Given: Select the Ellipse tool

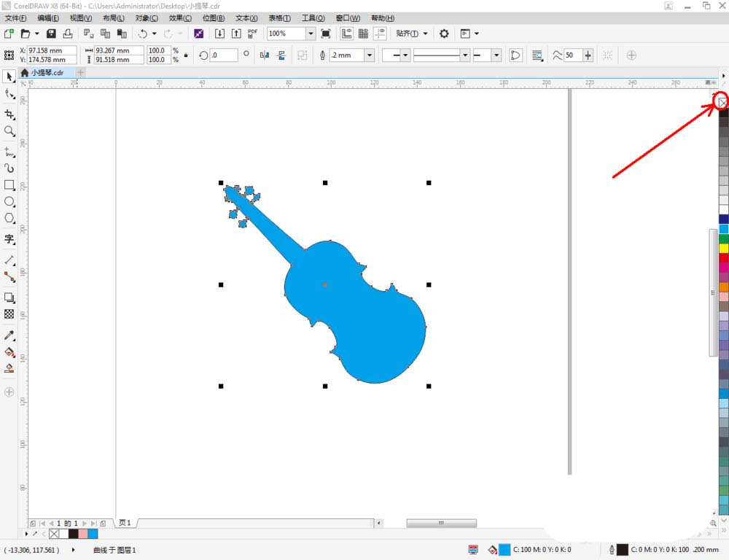Looking at the screenshot, I should (9, 201).
